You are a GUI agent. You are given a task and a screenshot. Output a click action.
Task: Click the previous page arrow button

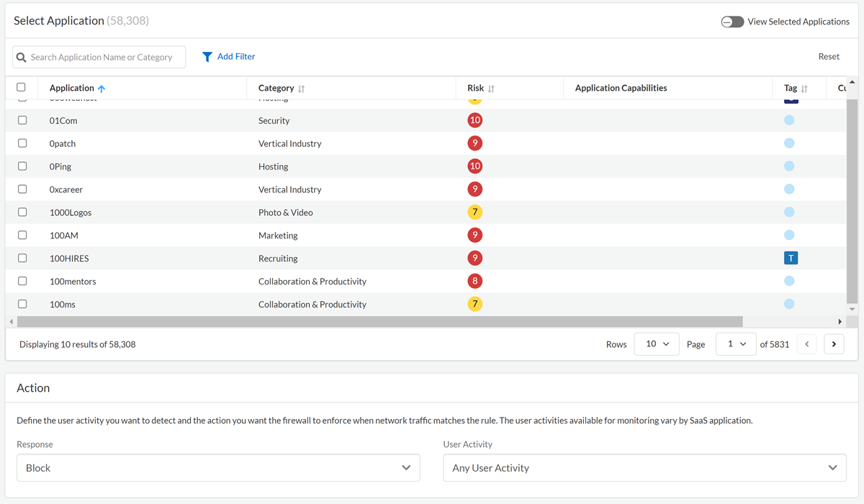click(x=806, y=344)
